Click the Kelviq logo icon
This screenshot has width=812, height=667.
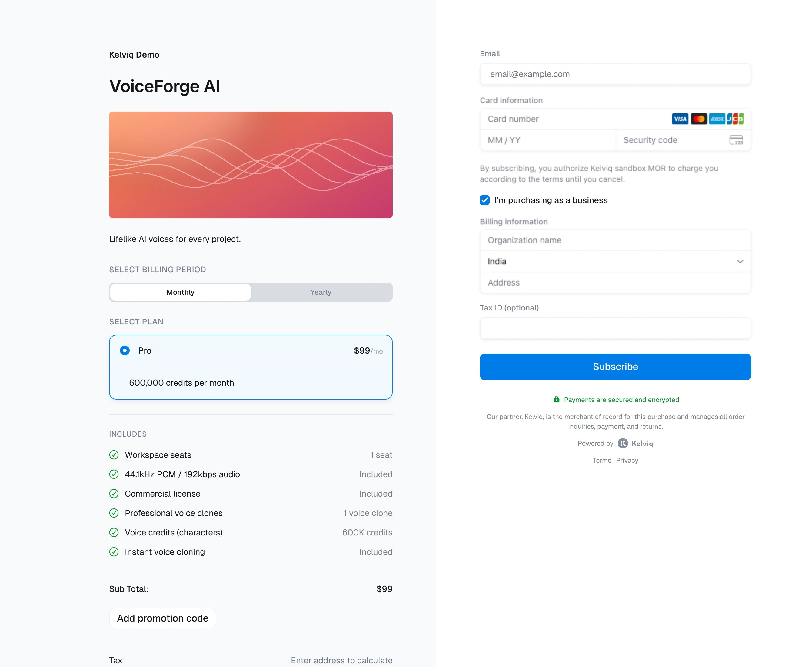coord(623,443)
